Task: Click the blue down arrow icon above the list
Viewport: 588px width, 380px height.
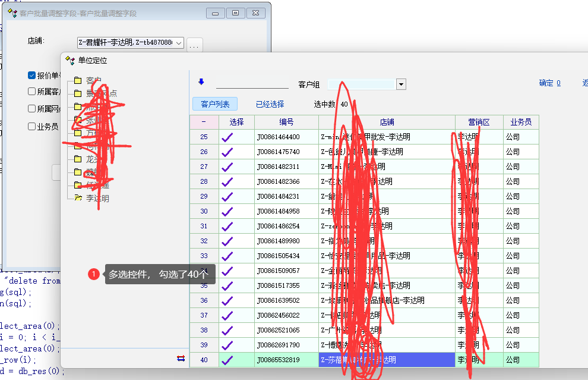Action: click(x=201, y=82)
